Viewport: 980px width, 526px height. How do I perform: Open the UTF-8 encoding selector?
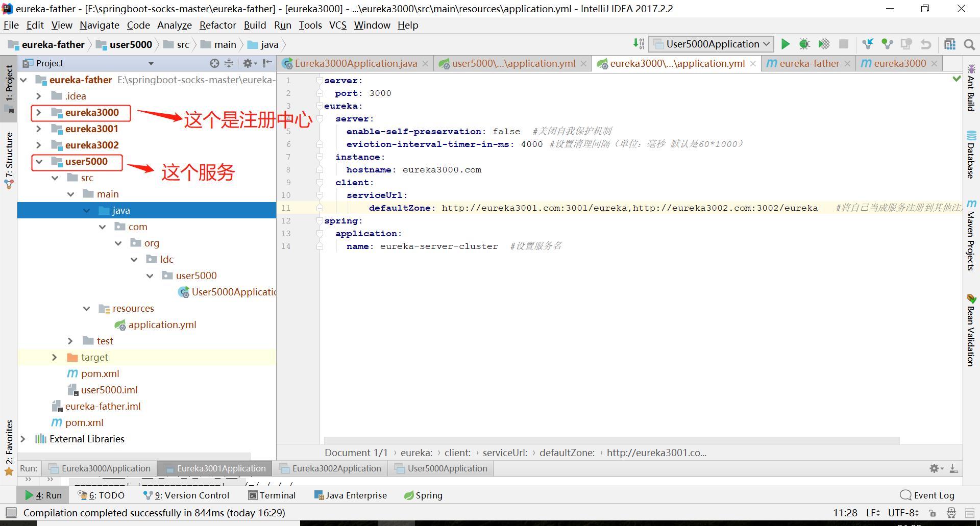(903, 513)
